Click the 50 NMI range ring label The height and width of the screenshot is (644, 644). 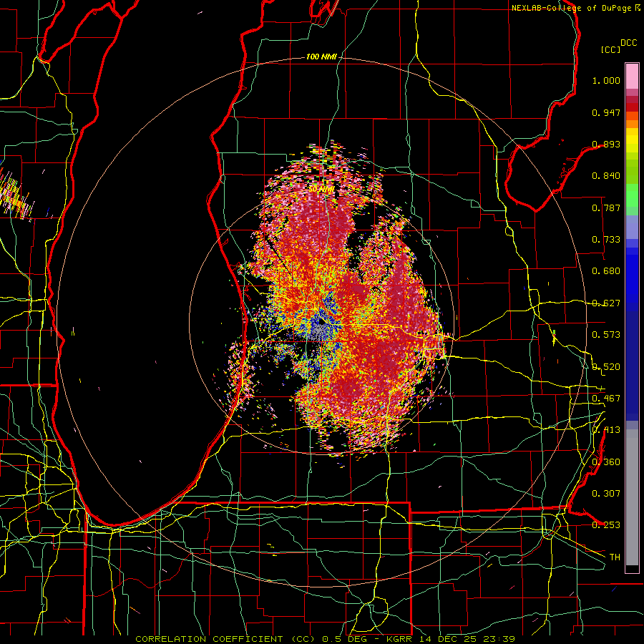pyautogui.click(x=321, y=190)
